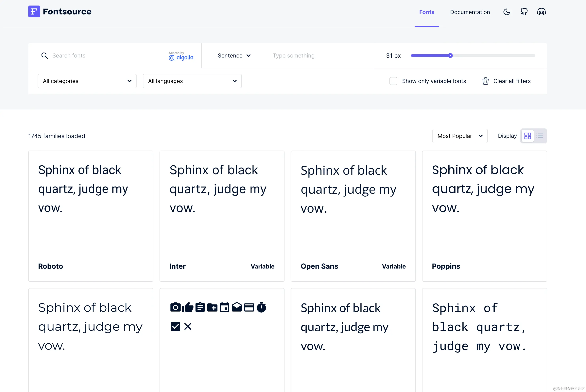The width and height of the screenshot is (586, 392).
Task: Switch to list display view
Action: 540,136
